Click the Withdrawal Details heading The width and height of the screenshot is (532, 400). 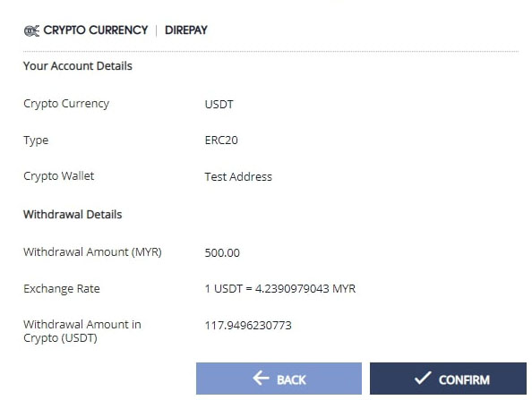[x=73, y=215]
